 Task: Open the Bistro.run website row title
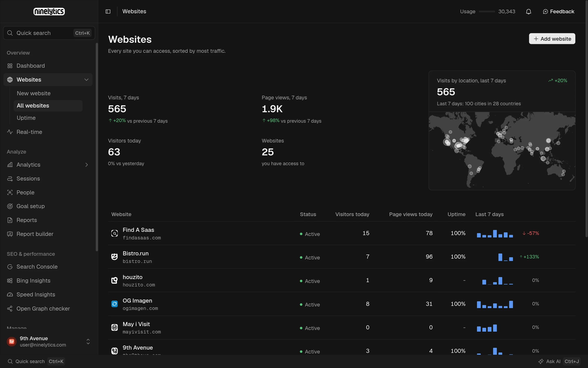click(136, 253)
